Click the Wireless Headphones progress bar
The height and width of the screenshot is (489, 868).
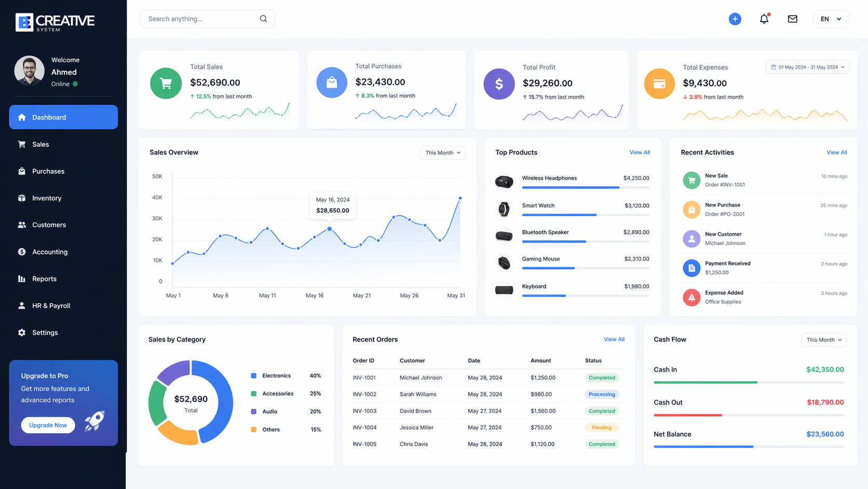click(585, 188)
